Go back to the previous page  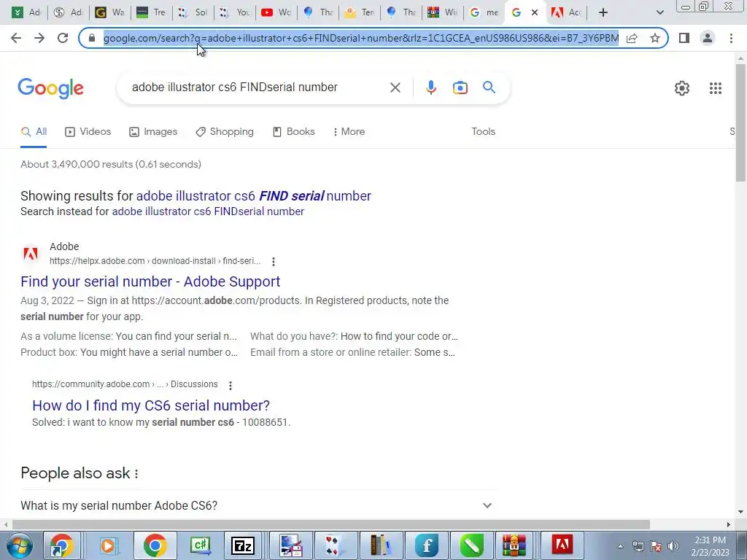coord(16,38)
